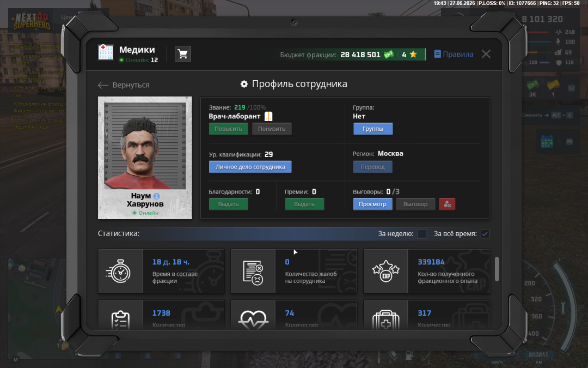588x368 pixels.
Task: Go back using the Вернуться arrow
Action: (x=124, y=85)
